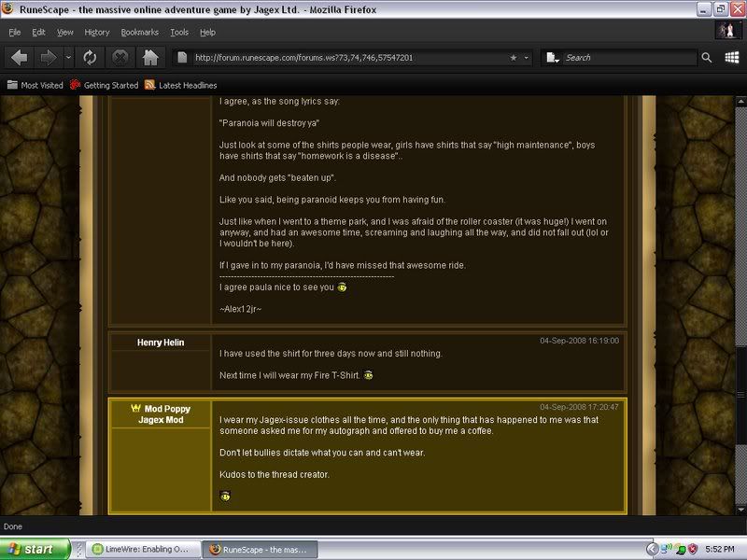Open the File menu
The image size is (747, 560).
[15, 33]
